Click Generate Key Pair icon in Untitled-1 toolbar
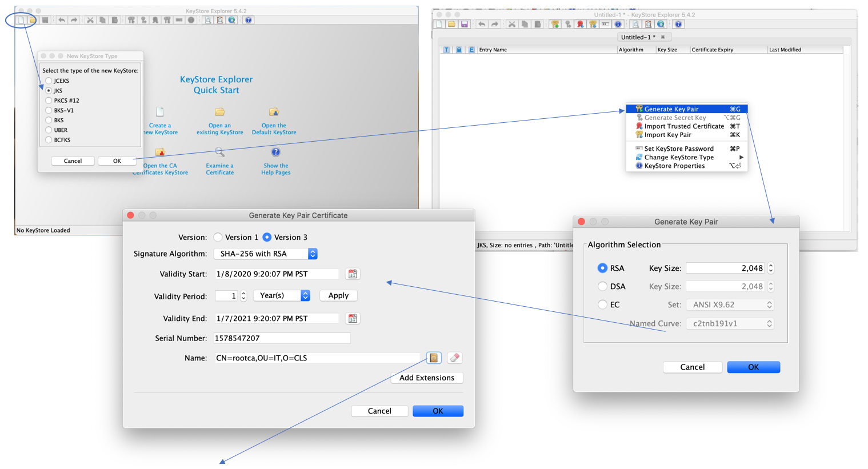868x469 pixels. coord(555,24)
